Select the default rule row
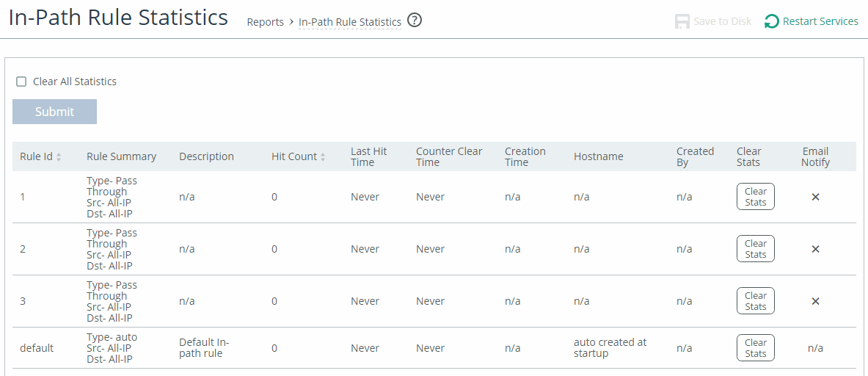Image resolution: width=868 pixels, height=376 pixels. pyautogui.click(x=434, y=348)
